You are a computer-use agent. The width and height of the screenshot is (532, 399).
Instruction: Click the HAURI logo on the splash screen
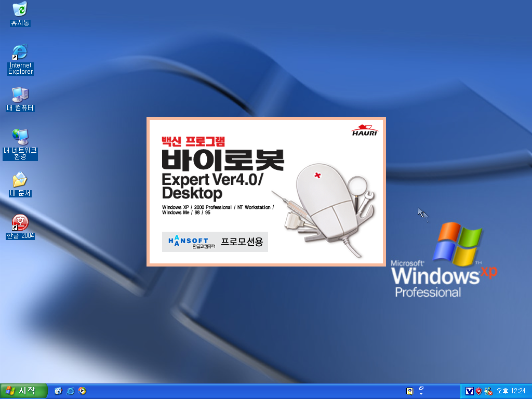coord(365,130)
